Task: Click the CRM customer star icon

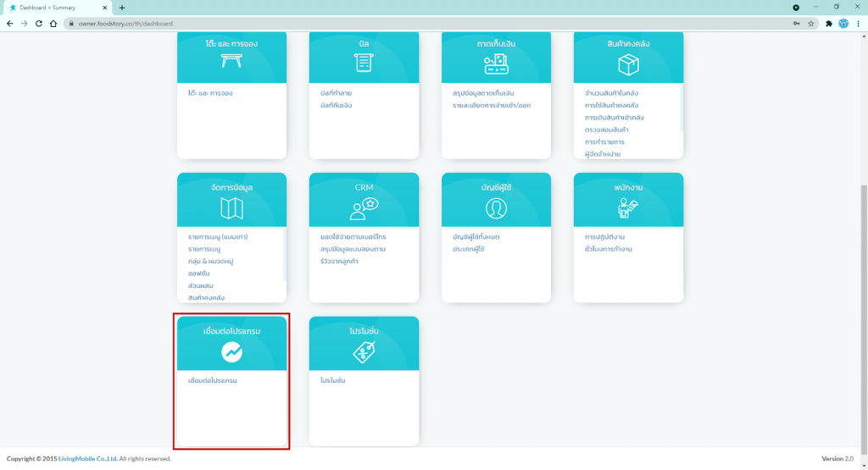Action: click(x=364, y=208)
